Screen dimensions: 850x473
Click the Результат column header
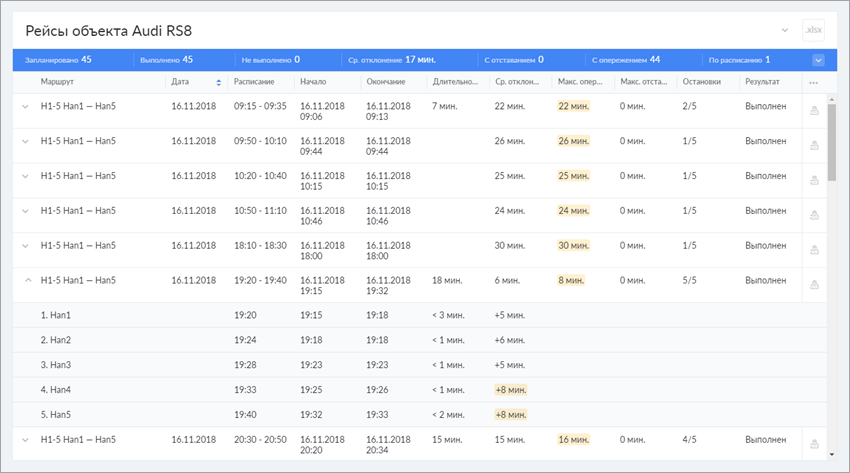(763, 82)
